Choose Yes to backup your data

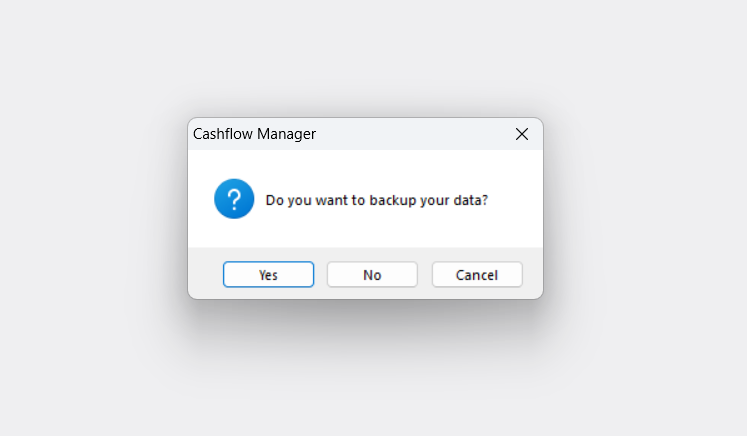click(268, 274)
